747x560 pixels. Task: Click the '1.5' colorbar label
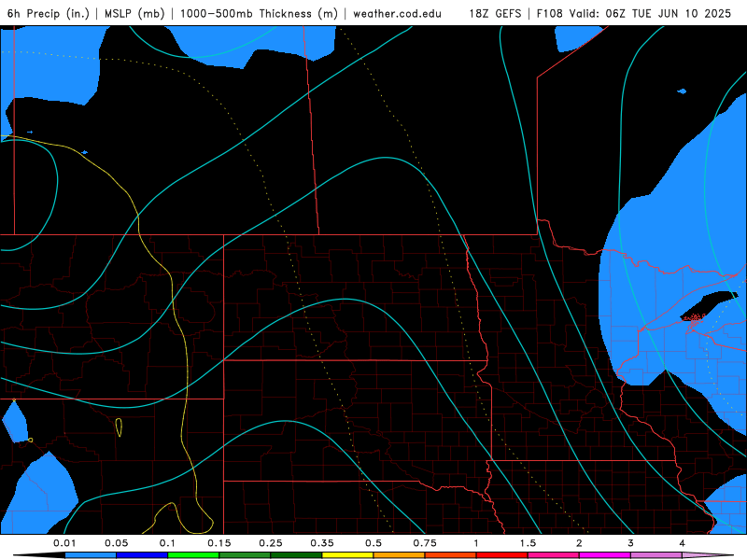(x=528, y=543)
